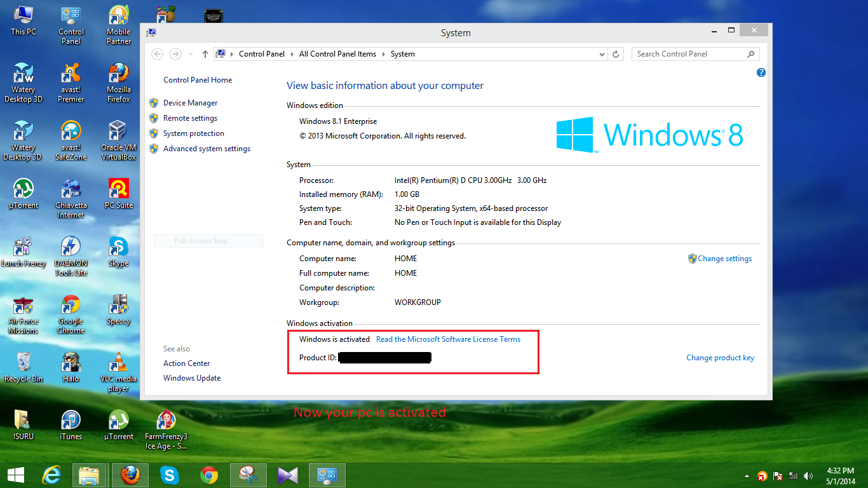Click the Up arrow in the address bar area

pos(205,54)
